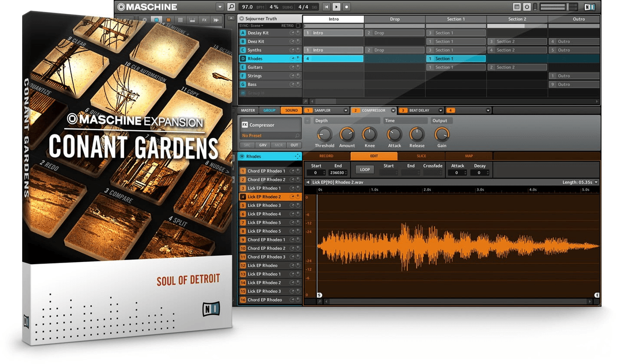Click the restart transport button
The image size is (618, 364).
tap(327, 7)
